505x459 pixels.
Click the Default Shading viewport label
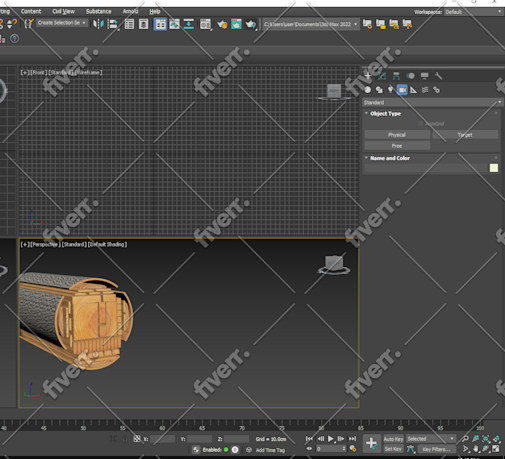coord(107,244)
